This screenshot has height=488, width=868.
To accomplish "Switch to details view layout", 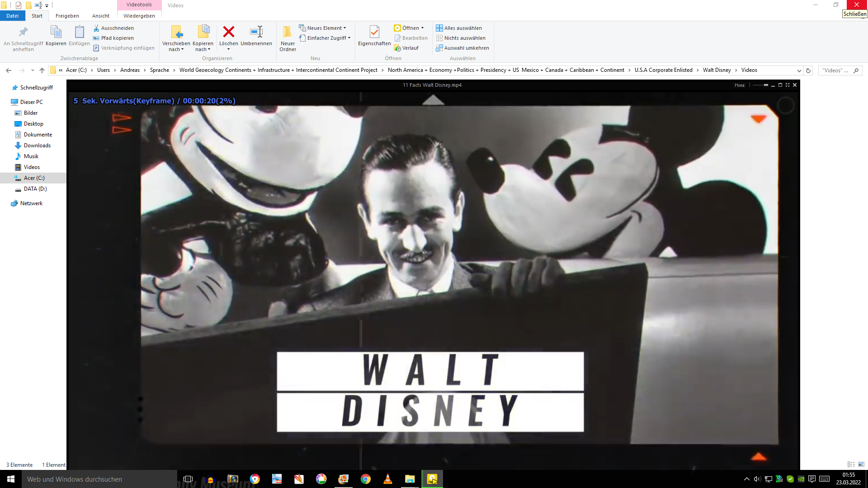I will [851, 465].
